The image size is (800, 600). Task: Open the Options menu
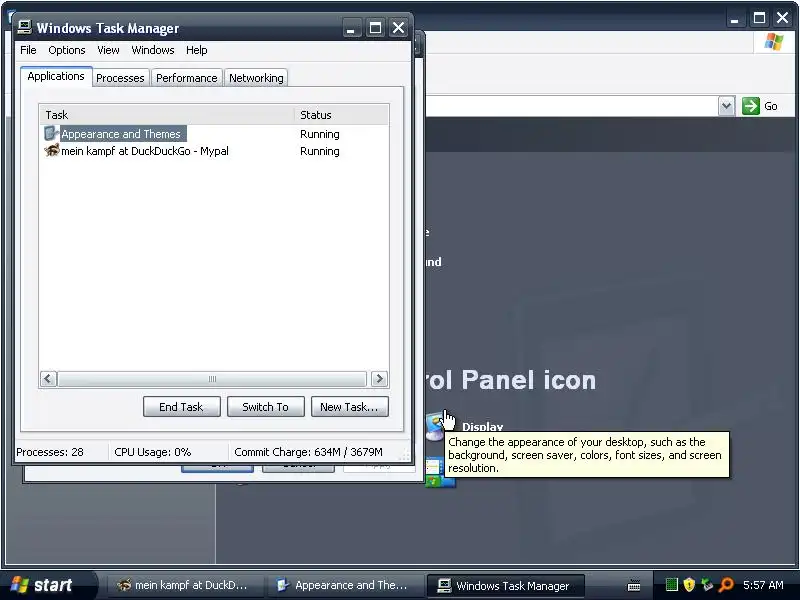(x=67, y=50)
